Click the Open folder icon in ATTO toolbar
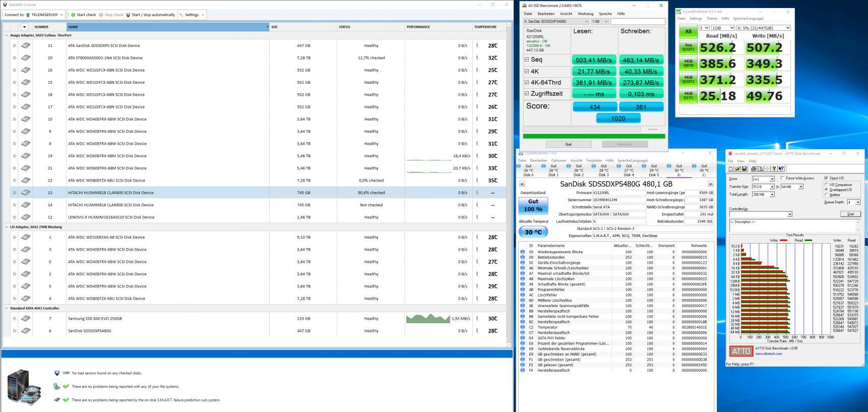 point(737,169)
